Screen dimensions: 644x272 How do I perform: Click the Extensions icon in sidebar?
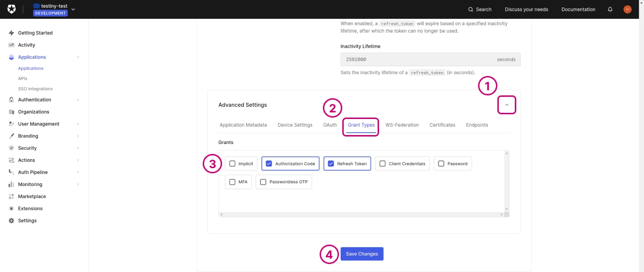(11, 209)
